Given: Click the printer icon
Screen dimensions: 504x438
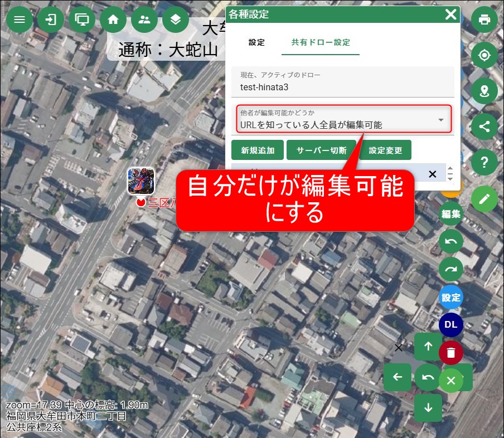Looking at the screenshot, I should [484, 20].
